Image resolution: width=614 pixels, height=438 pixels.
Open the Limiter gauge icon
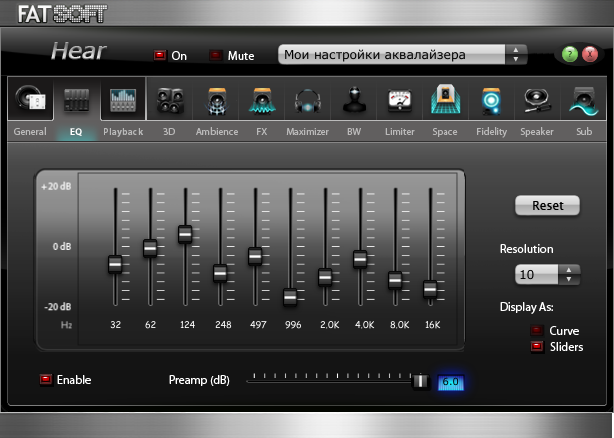tap(399, 100)
